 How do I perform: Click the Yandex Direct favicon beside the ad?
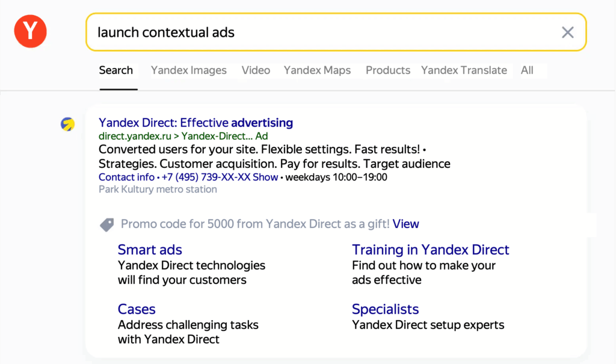[x=67, y=124]
